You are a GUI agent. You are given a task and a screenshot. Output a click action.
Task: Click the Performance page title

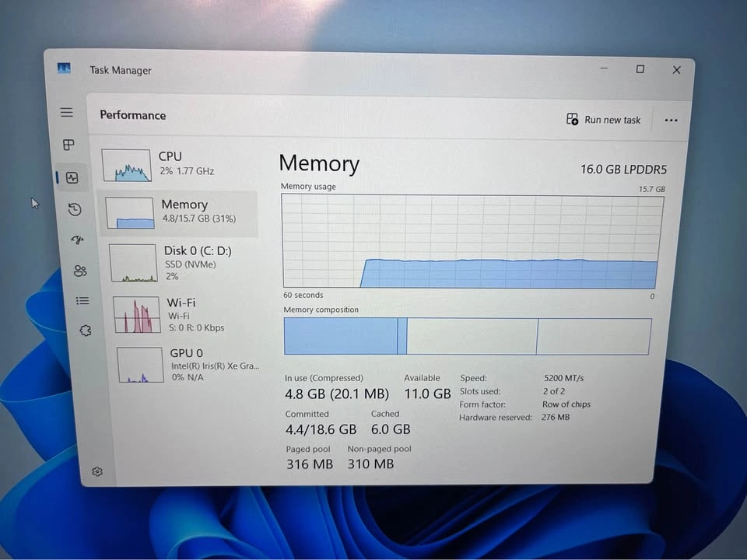point(133,116)
